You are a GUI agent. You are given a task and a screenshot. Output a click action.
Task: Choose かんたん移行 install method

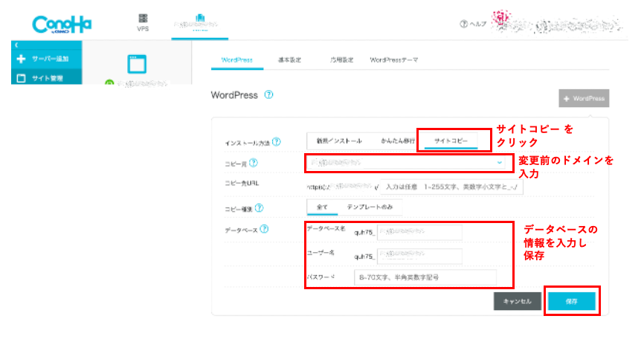(x=398, y=141)
